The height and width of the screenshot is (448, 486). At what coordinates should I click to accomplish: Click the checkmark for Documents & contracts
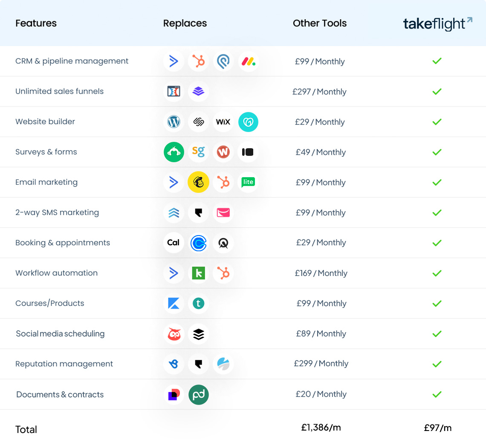pyautogui.click(x=437, y=394)
